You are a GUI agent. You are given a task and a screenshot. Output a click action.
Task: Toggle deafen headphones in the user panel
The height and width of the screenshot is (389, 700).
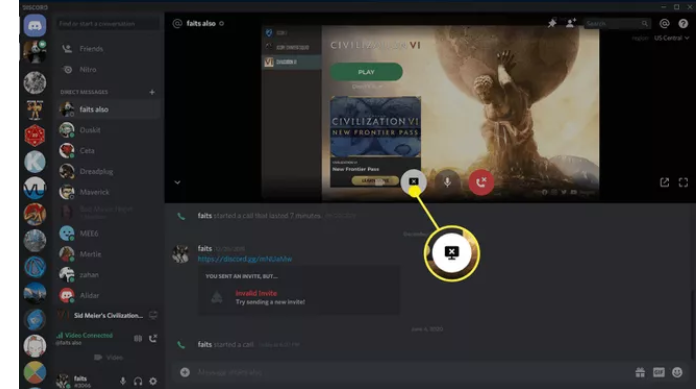[x=138, y=381]
